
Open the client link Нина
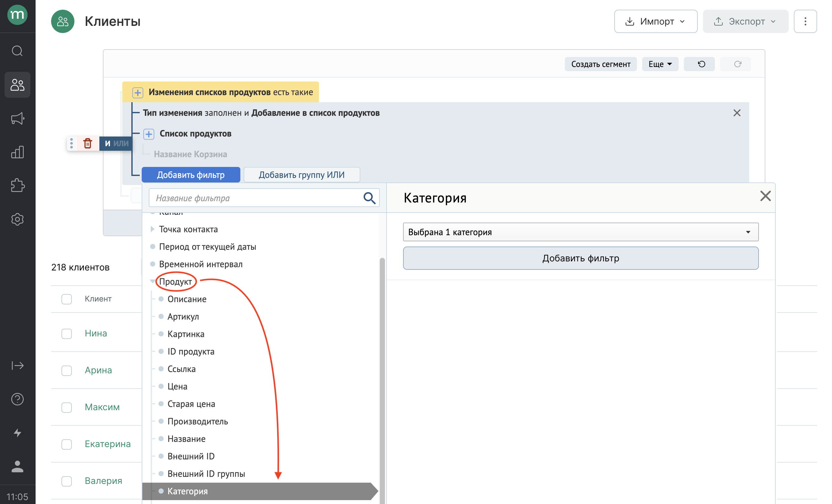coord(96,333)
